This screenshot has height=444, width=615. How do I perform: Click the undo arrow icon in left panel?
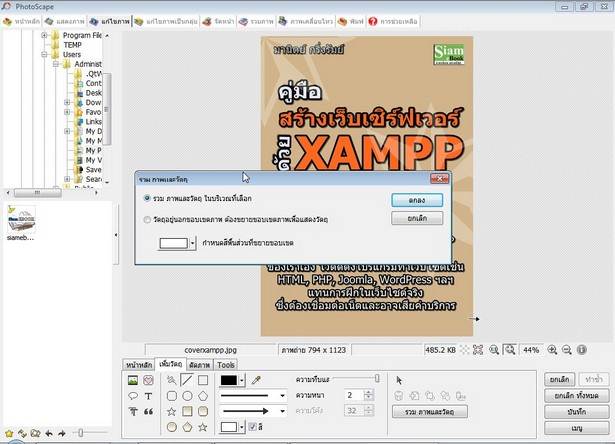[49, 433]
